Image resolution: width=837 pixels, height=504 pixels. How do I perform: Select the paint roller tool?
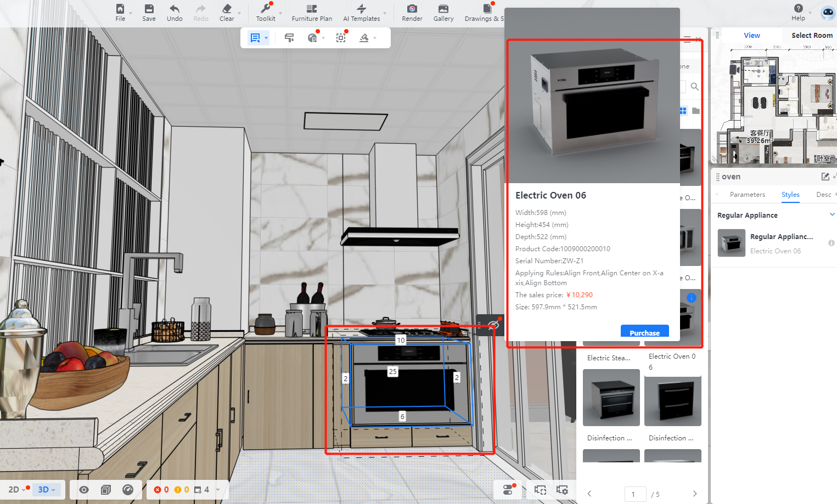289,38
